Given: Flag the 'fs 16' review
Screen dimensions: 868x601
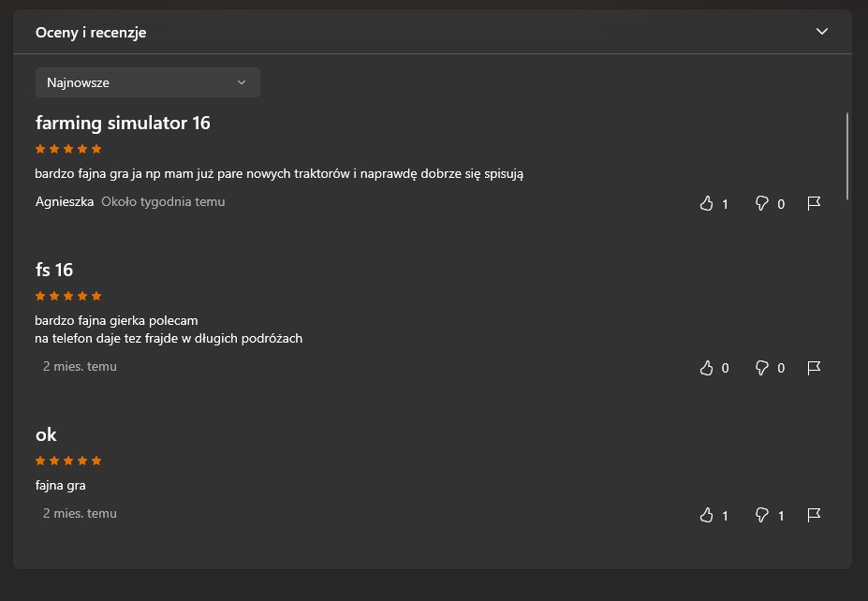Looking at the screenshot, I should click(814, 368).
